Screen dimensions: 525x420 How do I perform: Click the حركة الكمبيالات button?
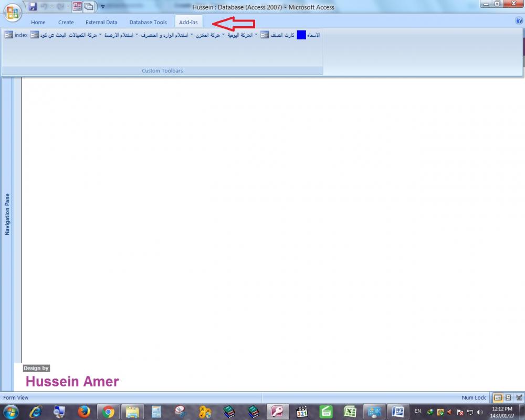pyautogui.click(x=83, y=35)
